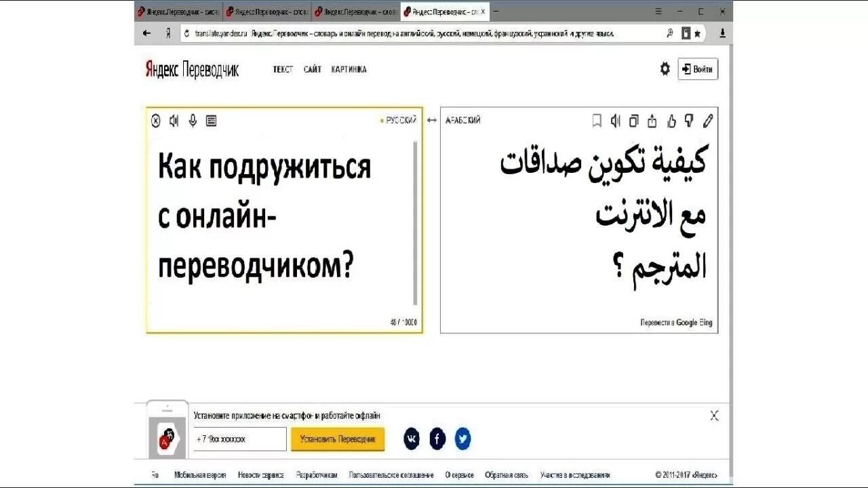The height and width of the screenshot is (488, 868).
Task: Choose target language АРАБСКИЙ
Action: pos(462,120)
